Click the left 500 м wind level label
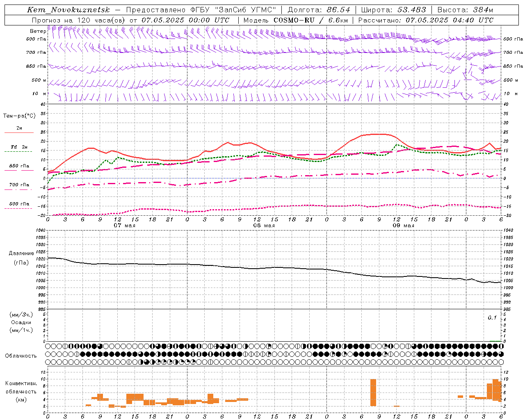525x420 pixels. coord(39,80)
